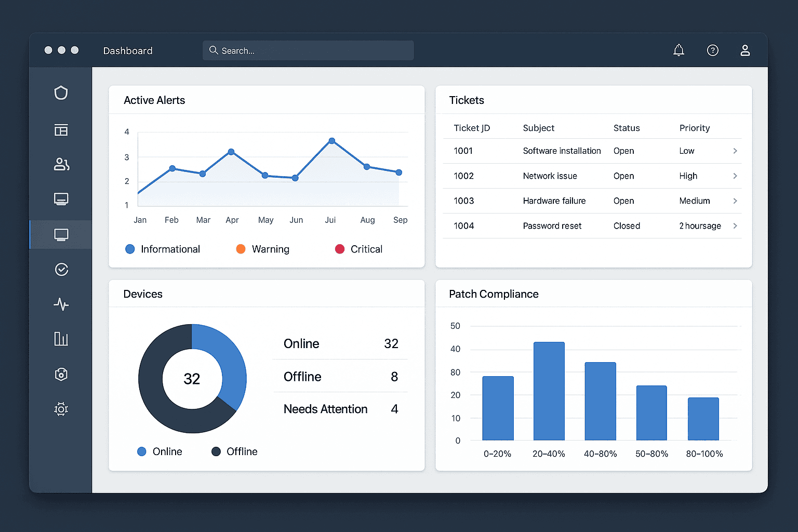The width and height of the screenshot is (798, 532).
Task: Toggle the Informational alerts legend
Action: tap(162, 249)
